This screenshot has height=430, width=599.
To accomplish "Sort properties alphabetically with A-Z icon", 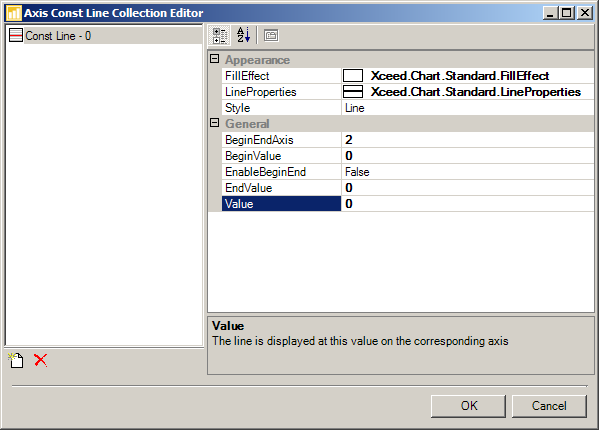I will pyautogui.click(x=243, y=36).
